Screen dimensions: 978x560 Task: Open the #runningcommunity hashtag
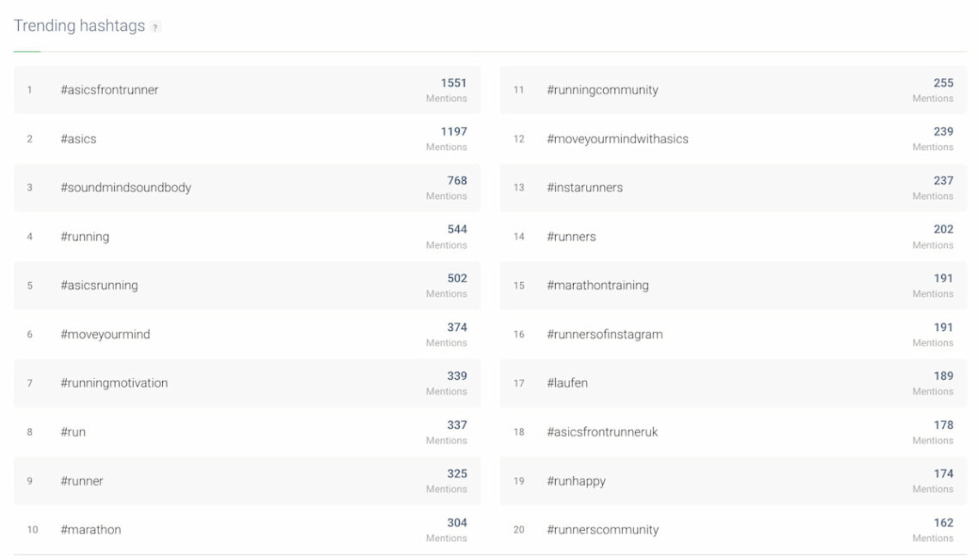(602, 90)
